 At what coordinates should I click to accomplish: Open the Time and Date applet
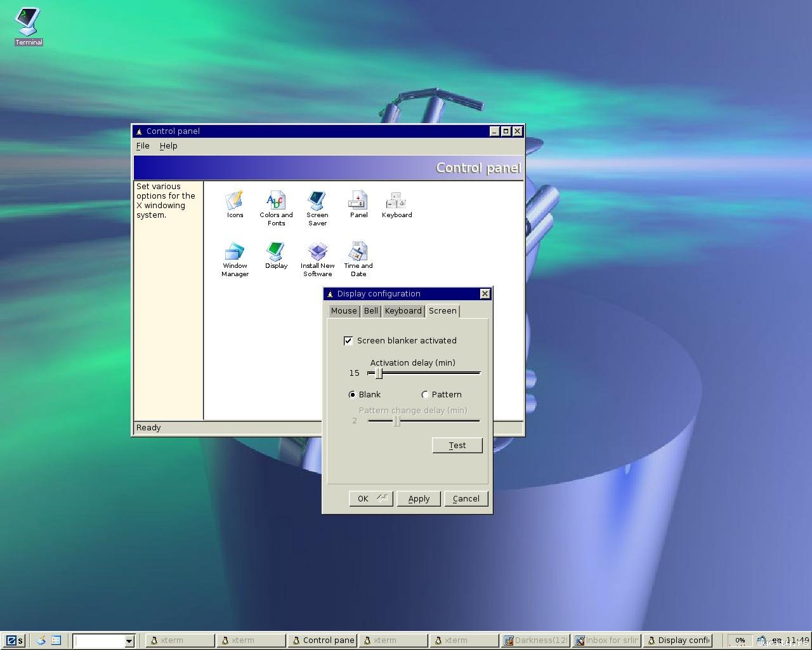pyautogui.click(x=358, y=259)
